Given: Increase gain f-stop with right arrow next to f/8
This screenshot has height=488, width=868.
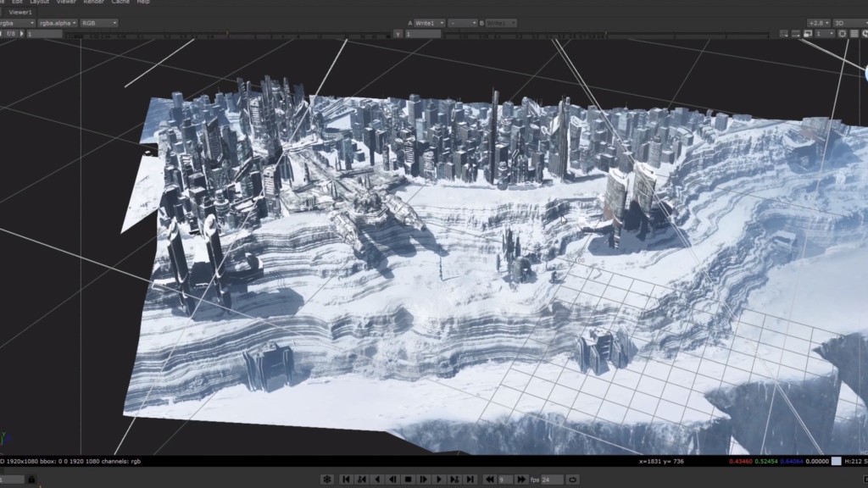Looking at the screenshot, I should [x=21, y=34].
